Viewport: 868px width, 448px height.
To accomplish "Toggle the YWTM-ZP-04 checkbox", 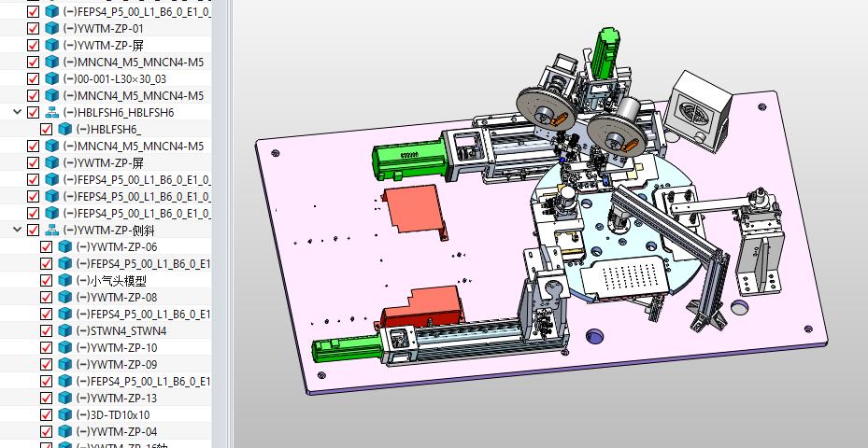I will [x=47, y=431].
